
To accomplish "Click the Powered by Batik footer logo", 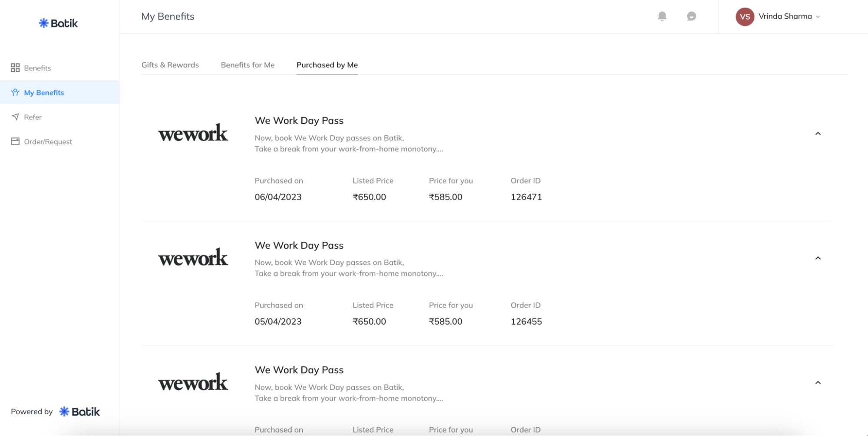I will click(79, 412).
